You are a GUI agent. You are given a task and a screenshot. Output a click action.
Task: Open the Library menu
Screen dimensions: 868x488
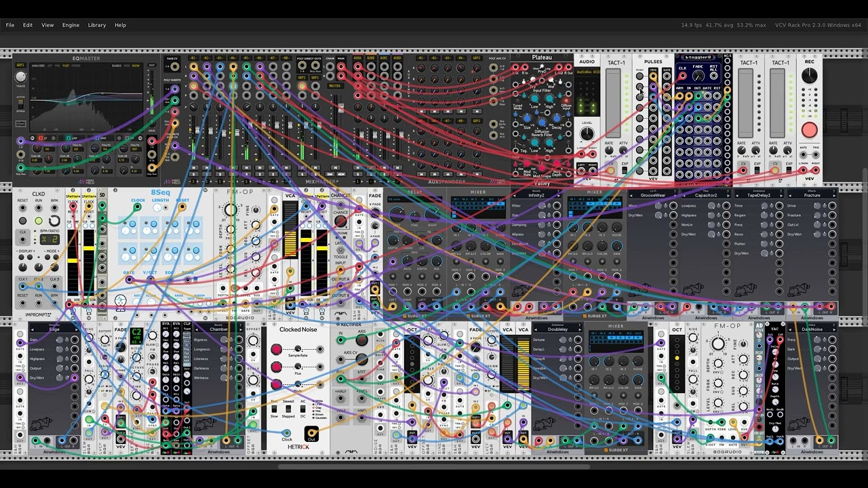[97, 25]
